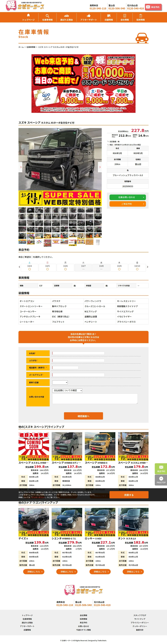
Task: Go to next week in reservation calendar
Action: point(147,267)
